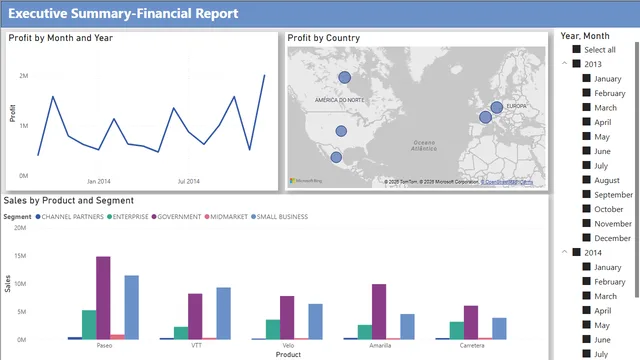Click the slicer vertical scrollbar
This screenshot has width=640, height=360.
click(637, 169)
